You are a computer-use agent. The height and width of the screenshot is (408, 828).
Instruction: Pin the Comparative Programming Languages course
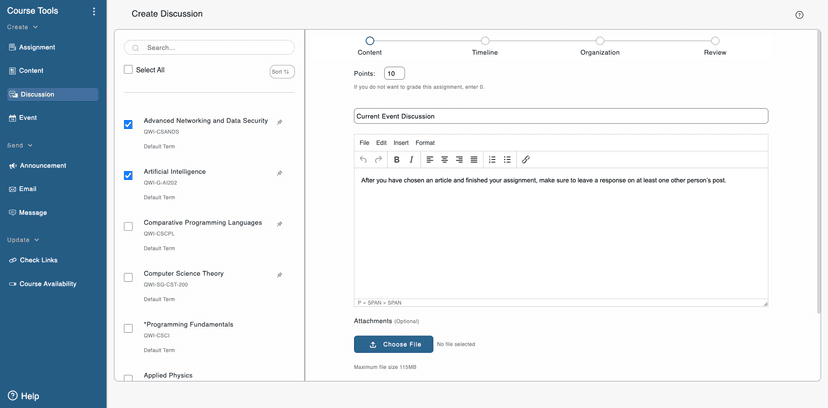point(280,224)
